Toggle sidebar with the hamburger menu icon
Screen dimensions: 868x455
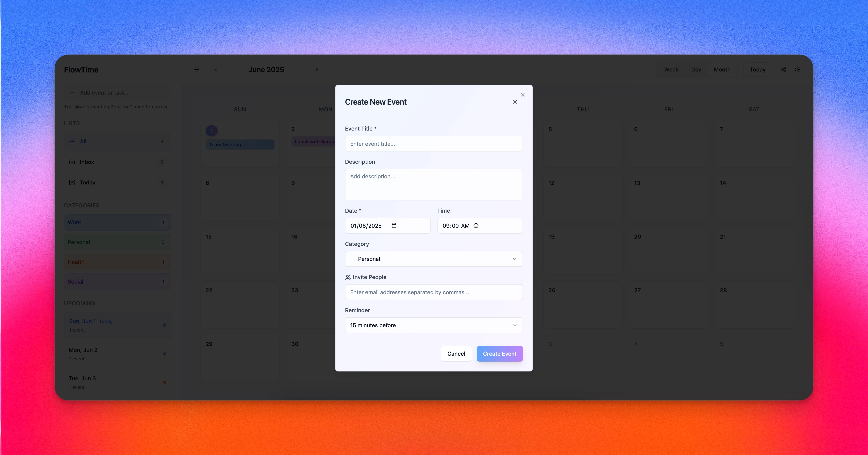click(197, 69)
